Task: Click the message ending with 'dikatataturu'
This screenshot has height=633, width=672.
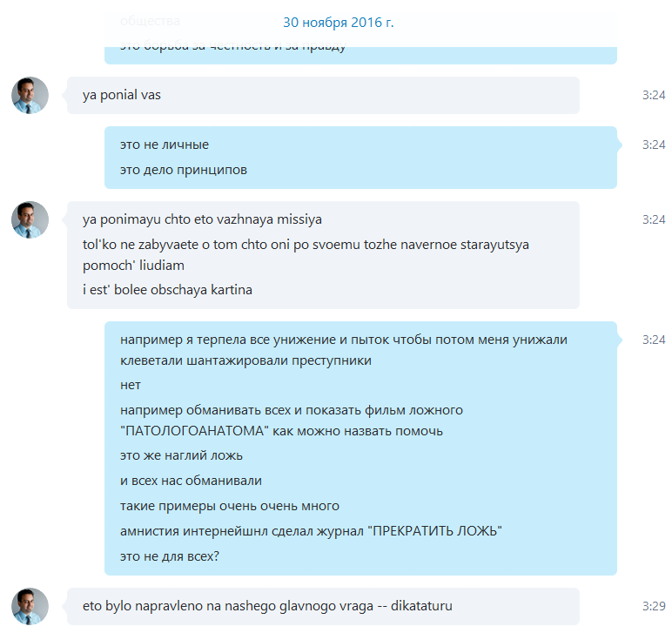Action: pos(267,606)
